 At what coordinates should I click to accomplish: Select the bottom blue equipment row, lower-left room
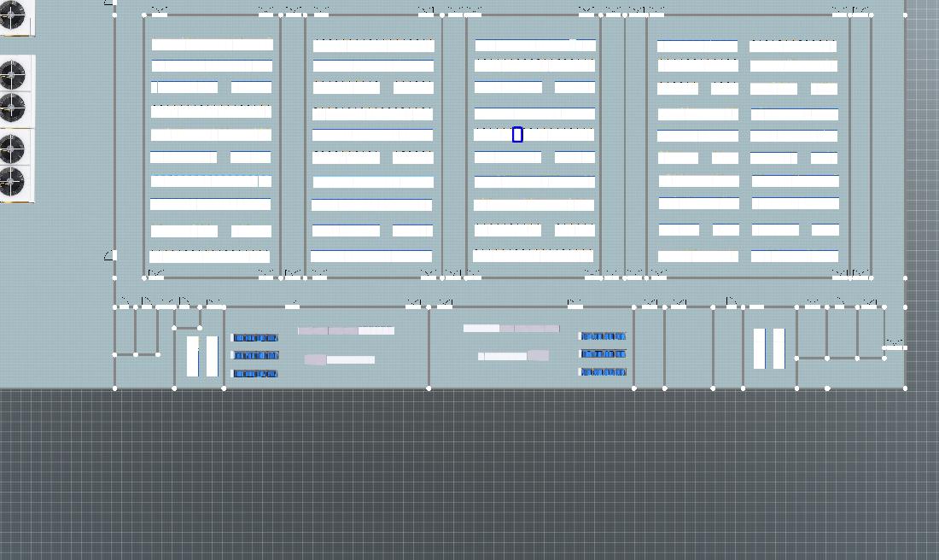[255, 374]
